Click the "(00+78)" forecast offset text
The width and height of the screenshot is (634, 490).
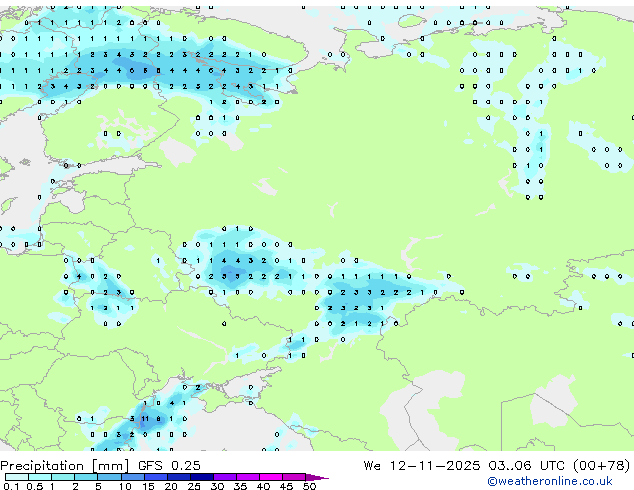601,466
